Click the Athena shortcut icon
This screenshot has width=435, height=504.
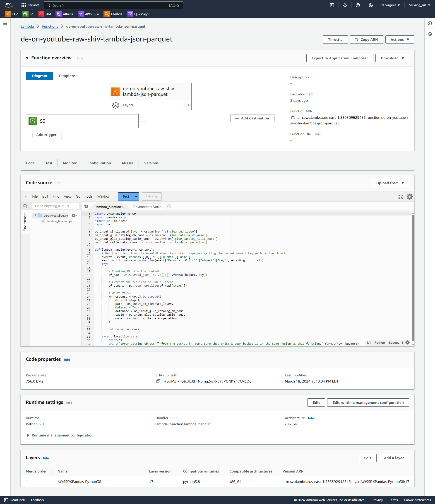[x=59, y=14]
